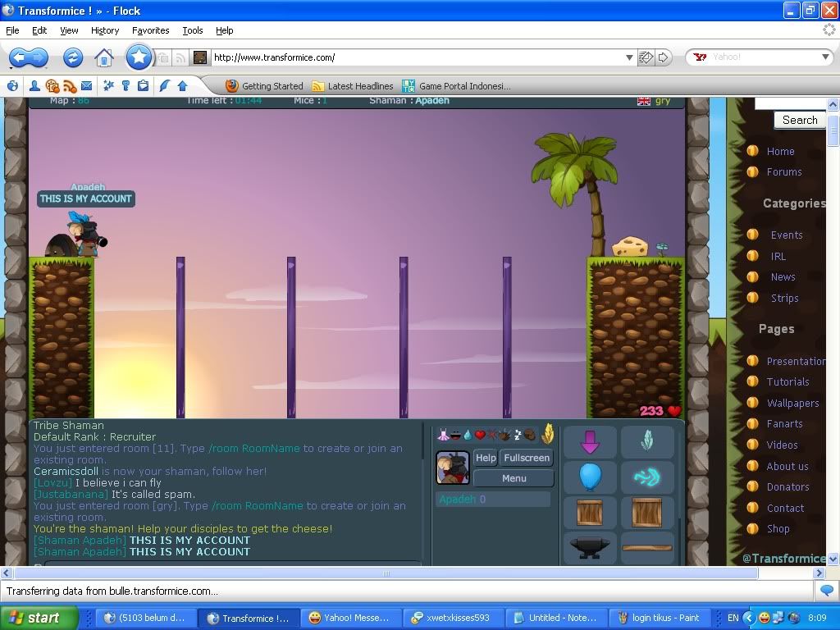Open the My World globe icon
The height and width of the screenshot is (630, 840).
13,85
